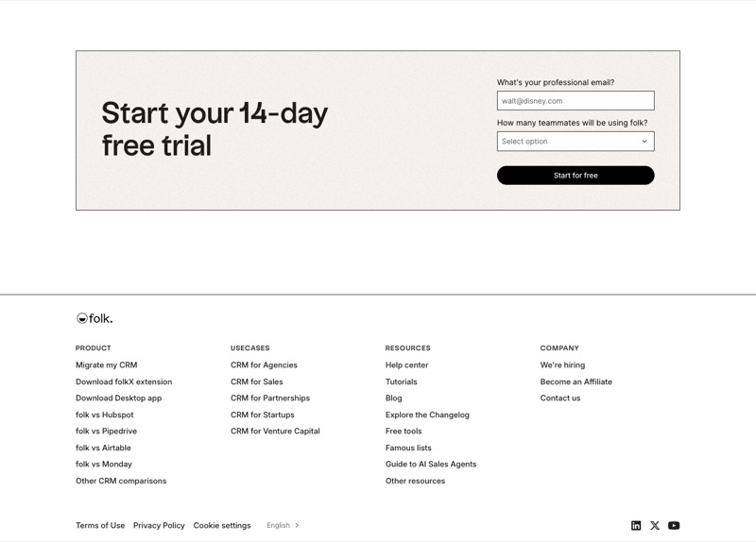Open Terms of Use link
Image resolution: width=756 pixels, height=542 pixels.
pyautogui.click(x=100, y=525)
